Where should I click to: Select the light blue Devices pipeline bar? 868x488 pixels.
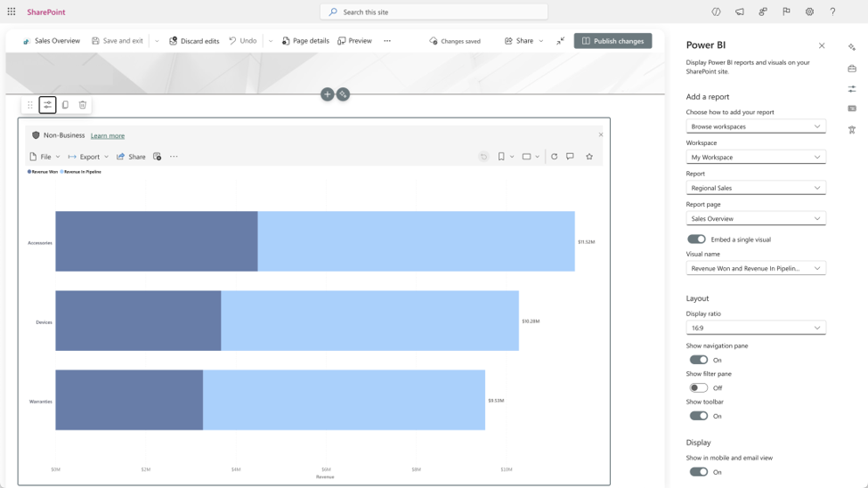pyautogui.click(x=369, y=321)
